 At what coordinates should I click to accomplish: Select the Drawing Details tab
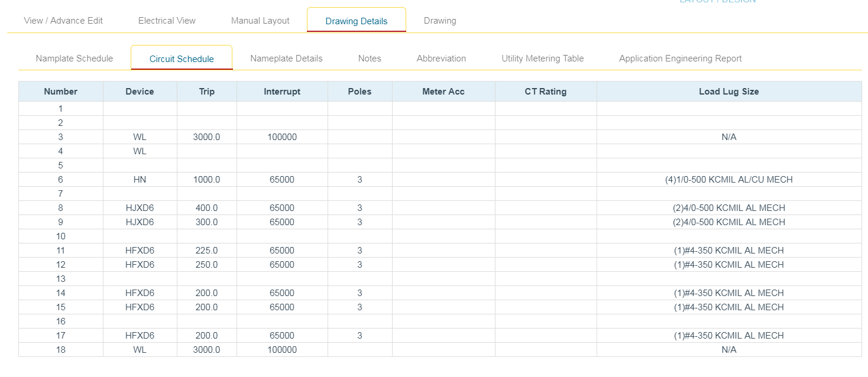(x=356, y=20)
